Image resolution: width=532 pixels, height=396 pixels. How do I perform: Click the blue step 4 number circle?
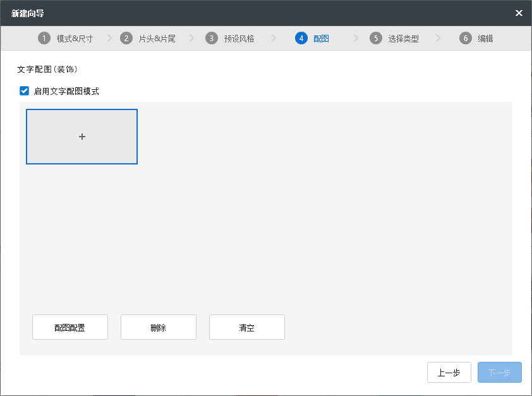[301, 39]
